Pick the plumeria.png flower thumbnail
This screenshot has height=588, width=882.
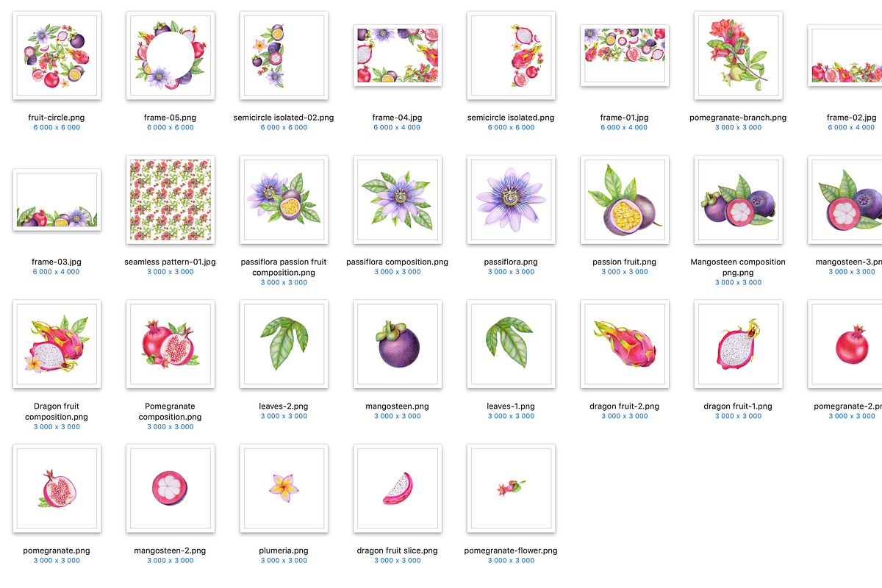[x=284, y=488]
